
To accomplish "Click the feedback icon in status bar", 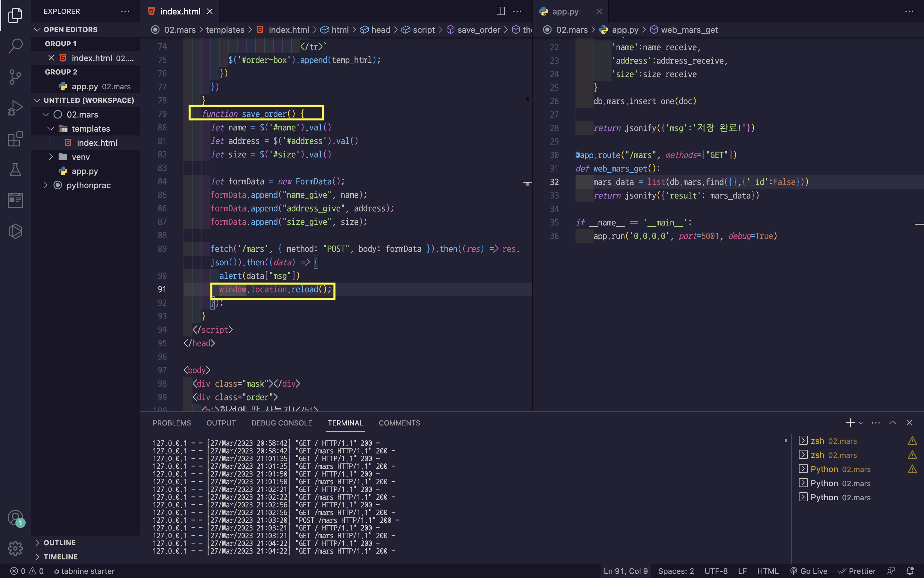I will [x=891, y=571].
